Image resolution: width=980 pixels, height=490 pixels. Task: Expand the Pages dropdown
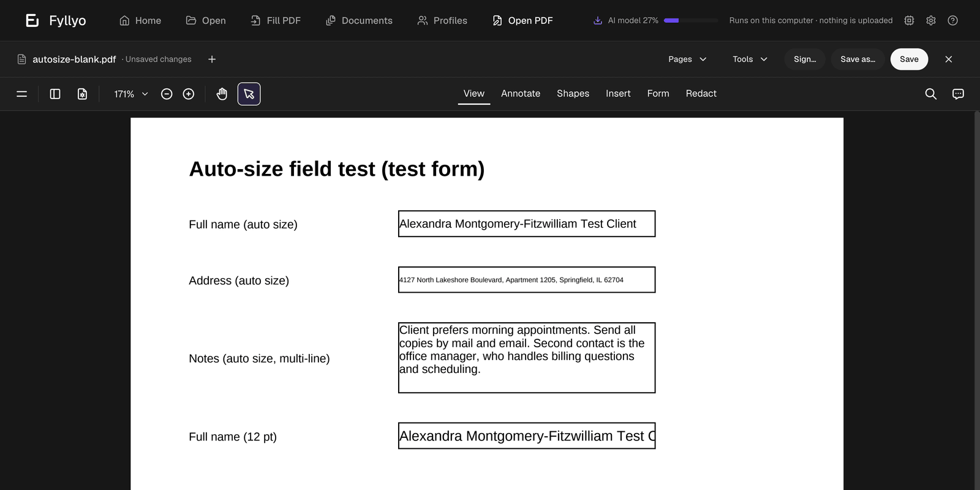click(687, 59)
